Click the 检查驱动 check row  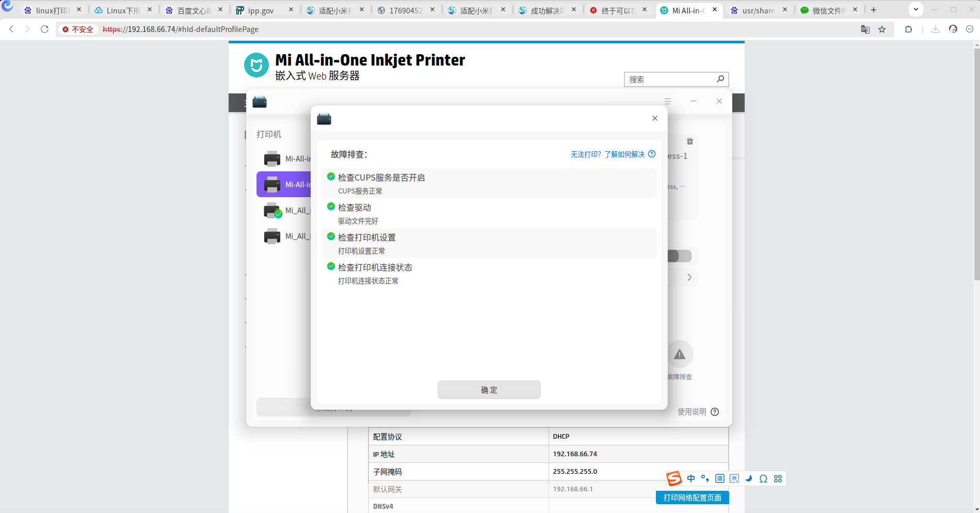click(489, 213)
